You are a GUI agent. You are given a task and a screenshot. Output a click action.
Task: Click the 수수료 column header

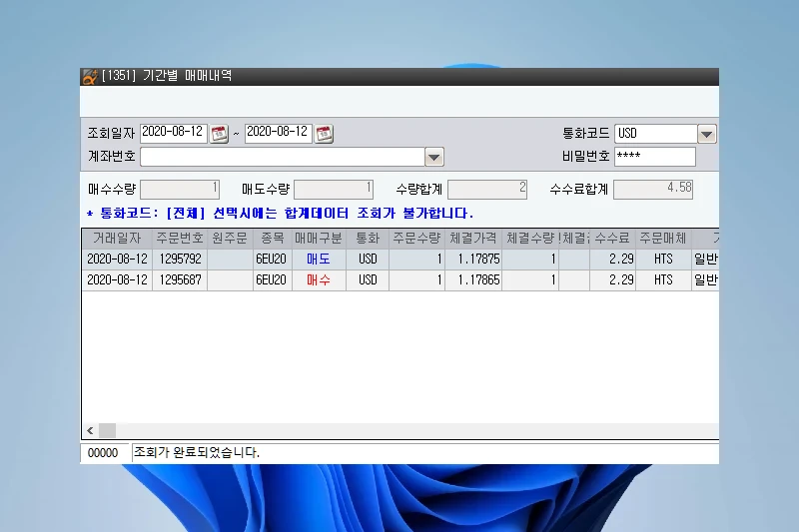(612, 239)
